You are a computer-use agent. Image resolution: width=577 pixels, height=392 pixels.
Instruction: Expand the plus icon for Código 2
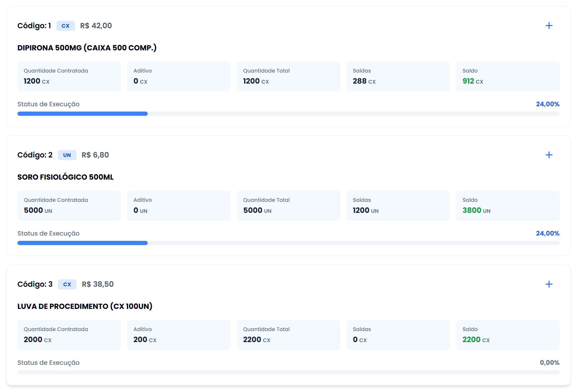pyautogui.click(x=549, y=155)
